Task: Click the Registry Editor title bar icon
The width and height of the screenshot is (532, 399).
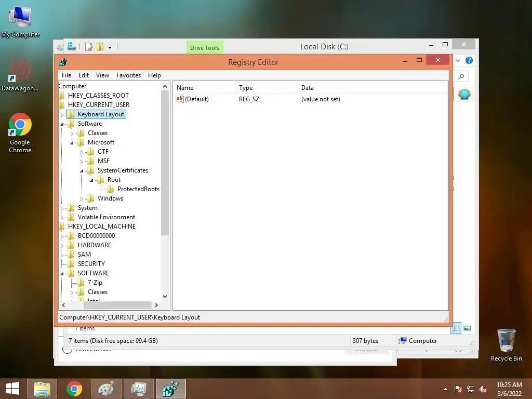Action: coord(63,62)
